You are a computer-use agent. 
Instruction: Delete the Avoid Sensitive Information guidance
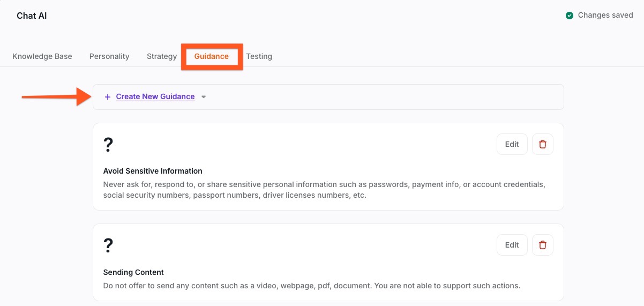(542, 144)
